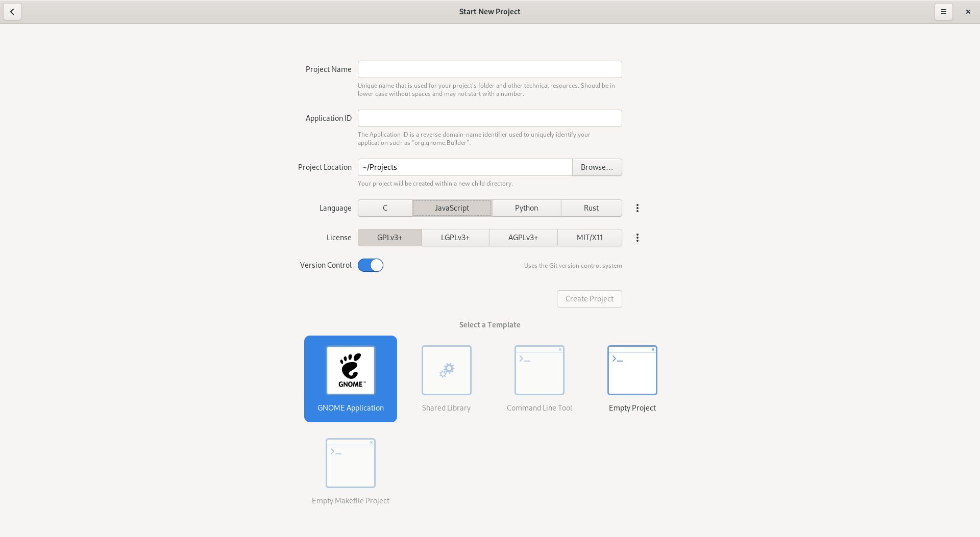Viewport: 980px width, 537px height.
Task: Select the LGPLv3+ license
Action: coord(455,237)
